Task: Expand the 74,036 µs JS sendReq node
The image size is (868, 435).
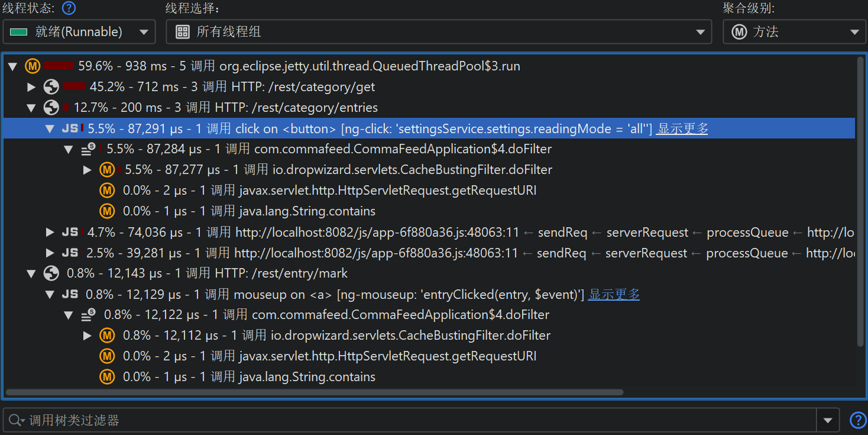Action: pyautogui.click(x=50, y=232)
